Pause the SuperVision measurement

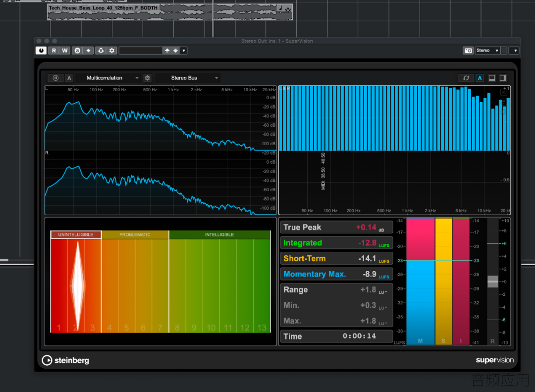click(x=55, y=78)
